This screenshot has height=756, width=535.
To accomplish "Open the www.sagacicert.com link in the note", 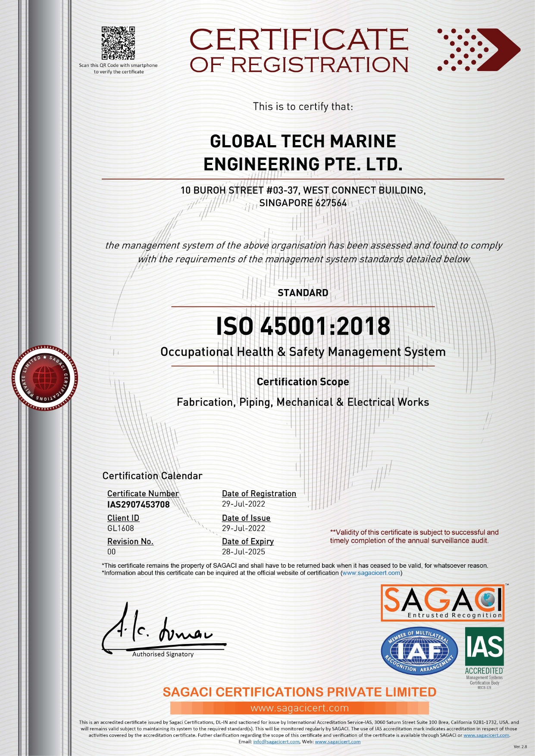I will [371, 573].
